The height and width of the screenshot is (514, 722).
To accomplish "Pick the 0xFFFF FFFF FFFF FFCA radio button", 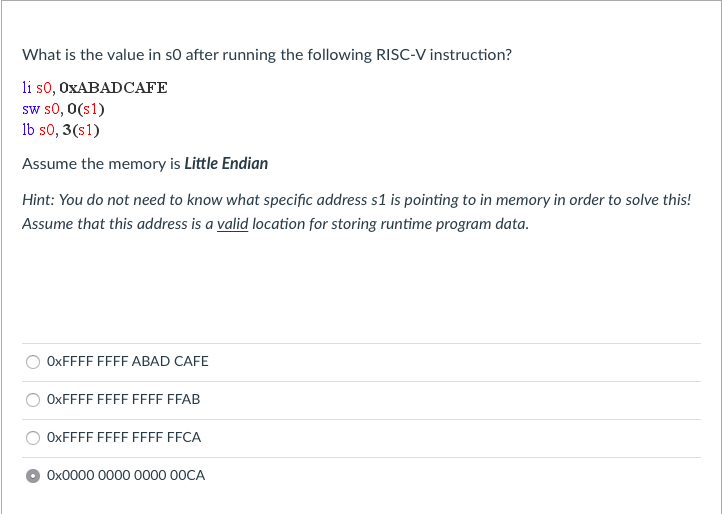I will [x=33, y=438].
